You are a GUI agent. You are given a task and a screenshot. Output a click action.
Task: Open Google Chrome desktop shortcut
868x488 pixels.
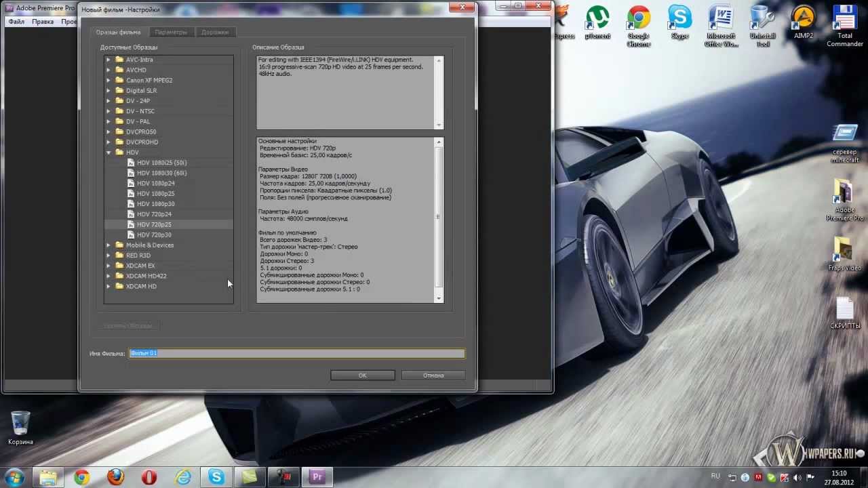pos(638,26)
